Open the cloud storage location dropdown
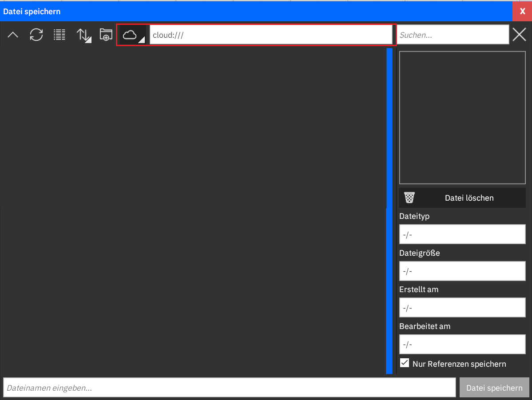 point(133,35)
